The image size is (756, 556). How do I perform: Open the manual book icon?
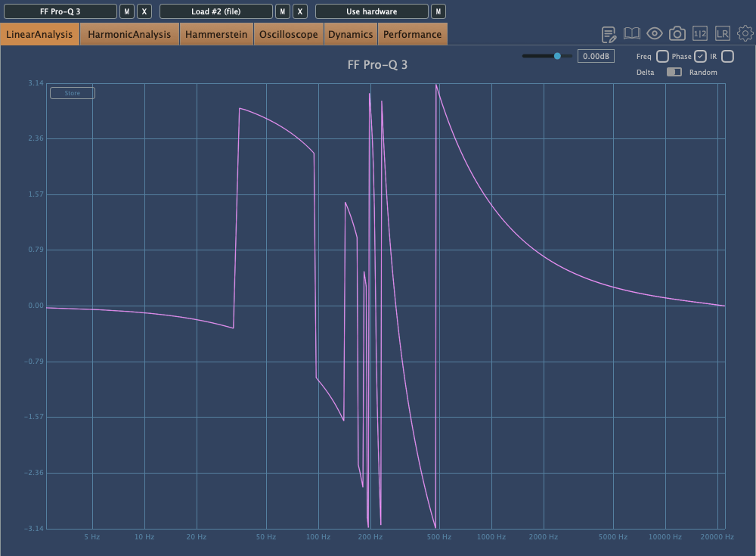632,34
